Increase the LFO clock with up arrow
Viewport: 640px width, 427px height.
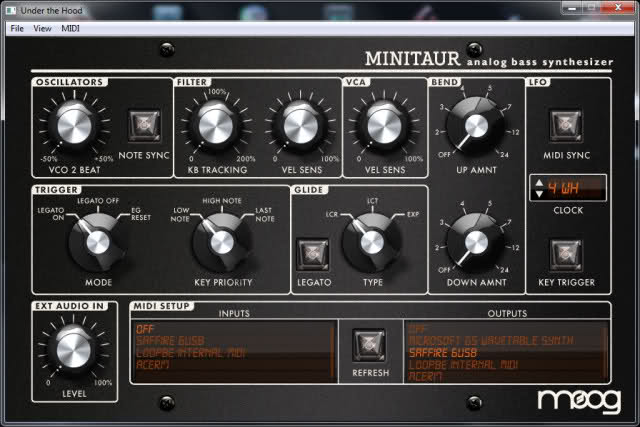[539, 182]
